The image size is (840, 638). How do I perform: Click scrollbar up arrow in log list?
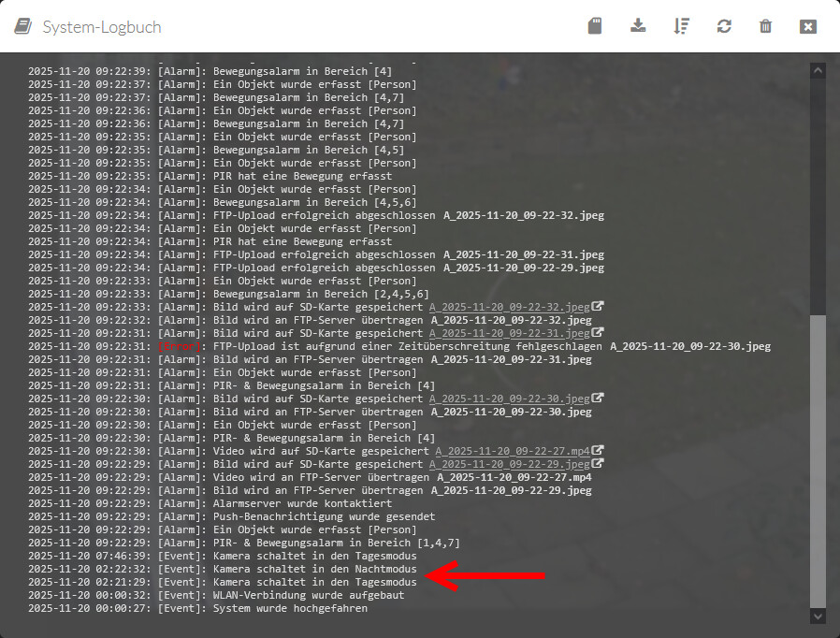click(x=818, y=69)
